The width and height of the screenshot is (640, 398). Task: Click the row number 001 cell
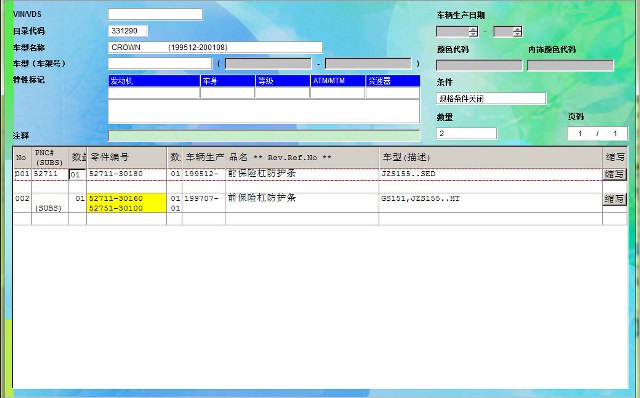[x=22, y=173]
